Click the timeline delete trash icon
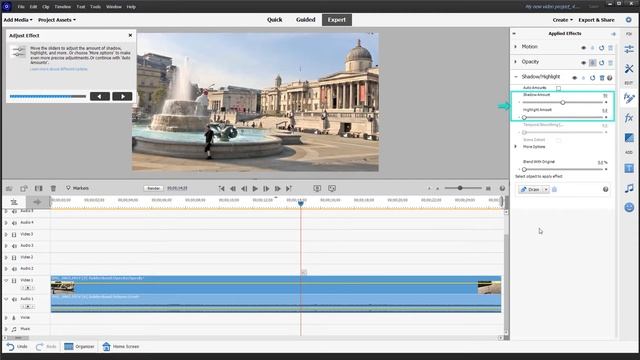 pyautogui.click(x=53, y=188)
